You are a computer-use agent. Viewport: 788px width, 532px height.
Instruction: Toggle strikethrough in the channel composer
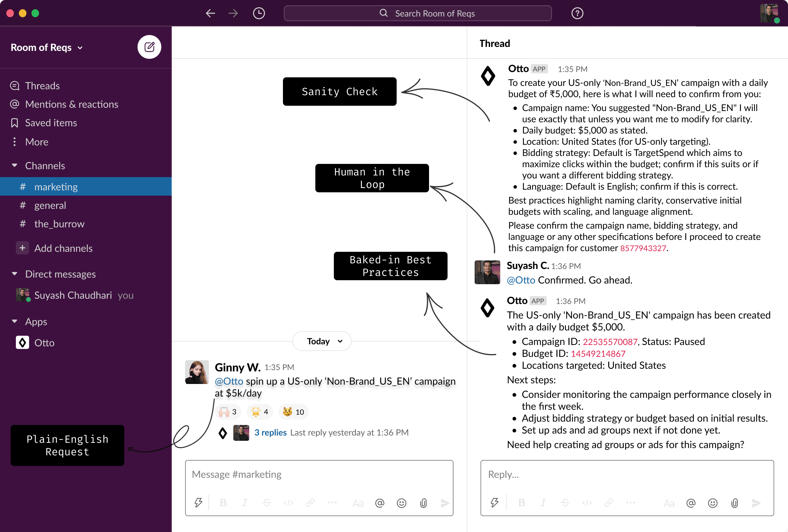click(x=267, y=503)
